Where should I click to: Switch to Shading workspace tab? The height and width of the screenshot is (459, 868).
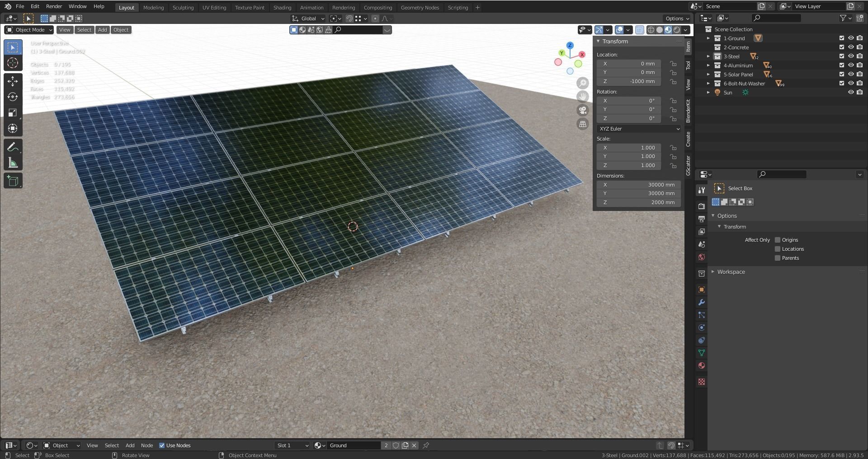tap(282, 8)
